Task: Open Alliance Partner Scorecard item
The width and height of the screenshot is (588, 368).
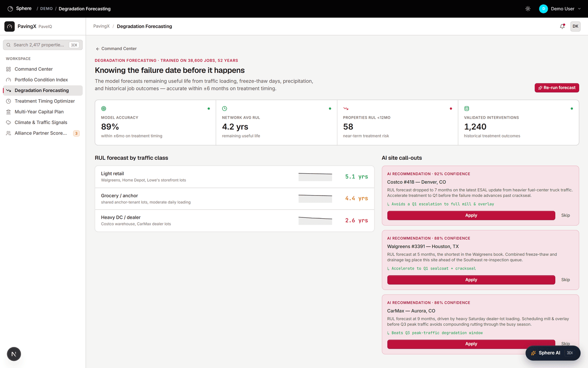Action: (x=43, y=133)
